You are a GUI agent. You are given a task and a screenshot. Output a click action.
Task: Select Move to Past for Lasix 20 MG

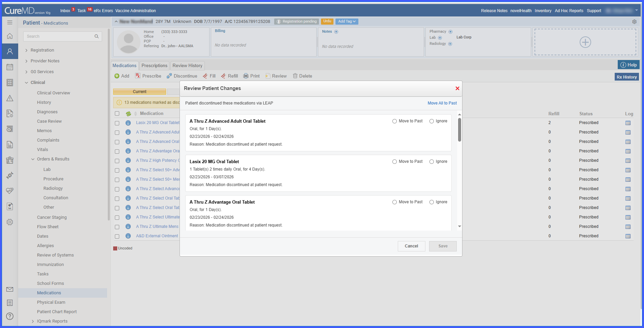394,162
